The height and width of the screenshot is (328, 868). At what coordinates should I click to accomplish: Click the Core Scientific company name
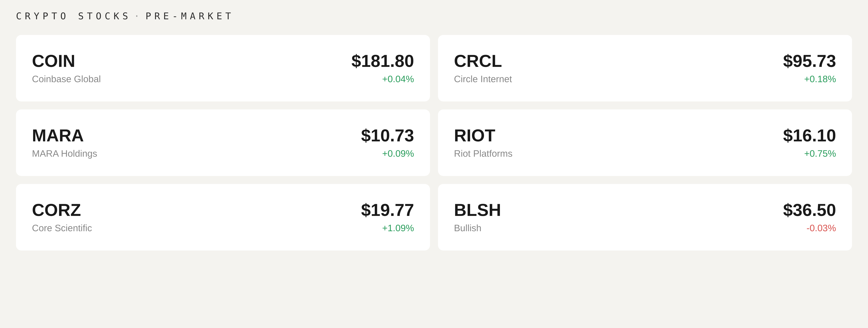[x=62, y=228]
